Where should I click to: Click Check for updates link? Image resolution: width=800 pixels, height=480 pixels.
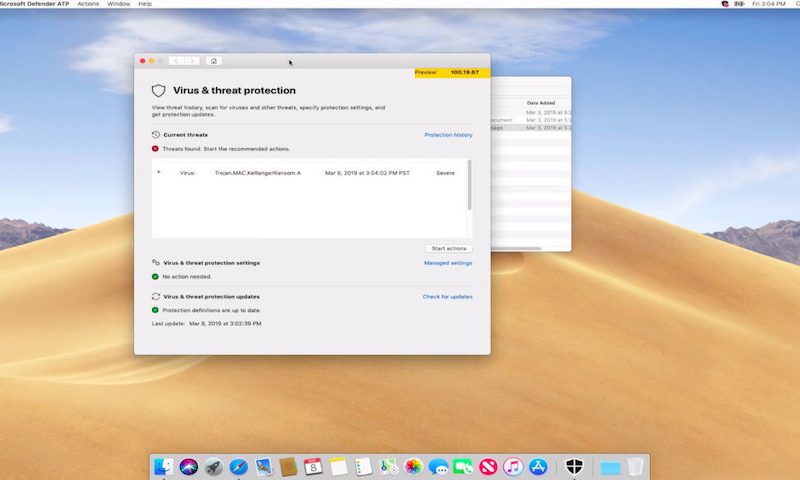[447, 297]
